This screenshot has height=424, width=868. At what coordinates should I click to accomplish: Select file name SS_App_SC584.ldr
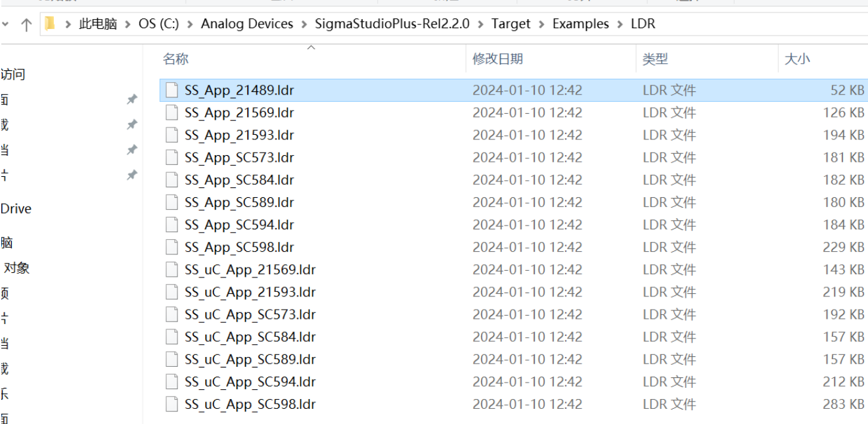(x=239, y=179)
